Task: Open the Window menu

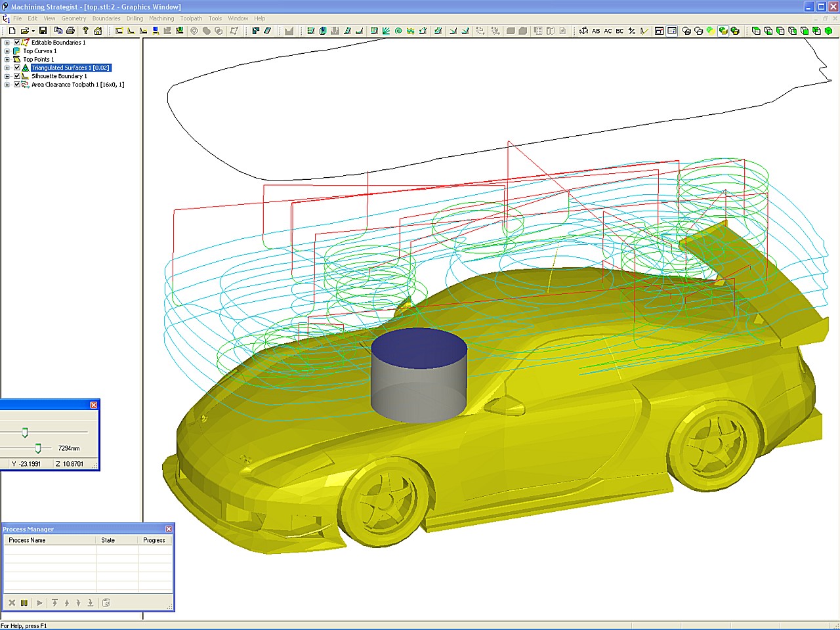Action: pyautogui.click(x=238, y=18)
